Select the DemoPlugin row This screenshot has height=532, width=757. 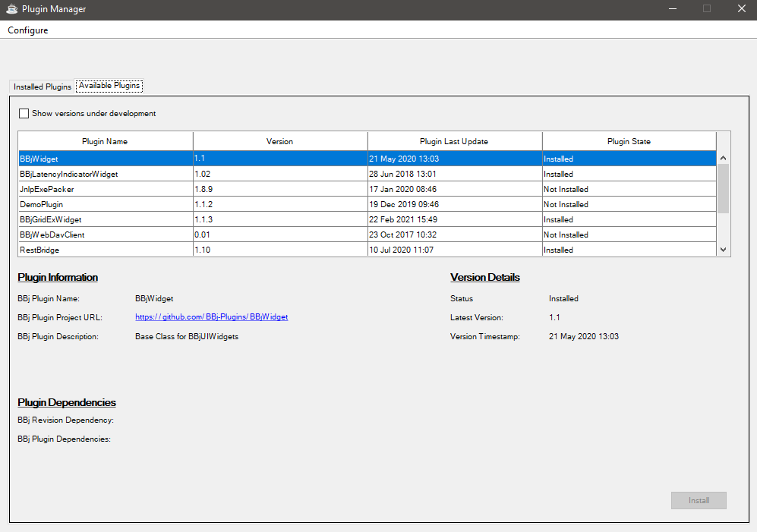click(x=367, y=204)
